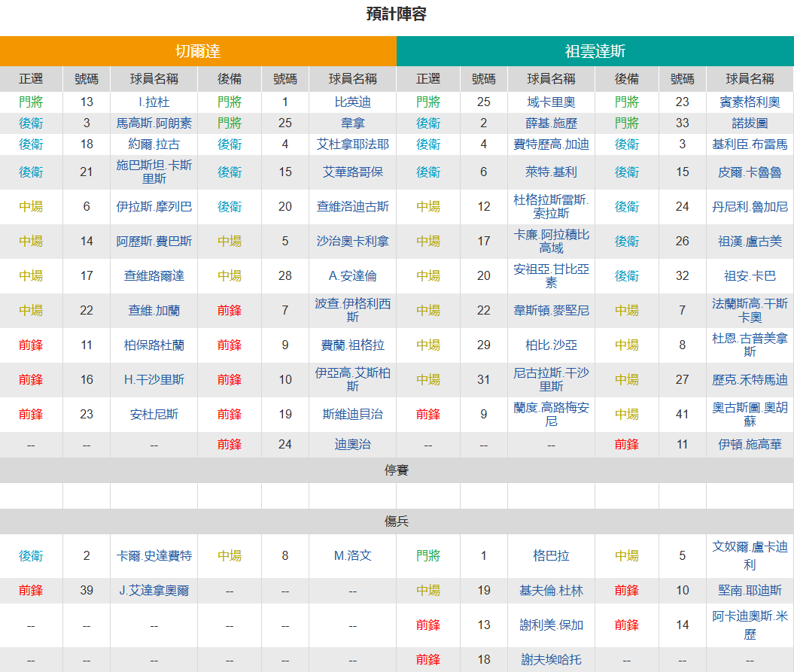Open player 杜格拉斯雷斯.索拉斯
Image resolution: width=794 pixels, height=672 pixels.
coord(551,207)
